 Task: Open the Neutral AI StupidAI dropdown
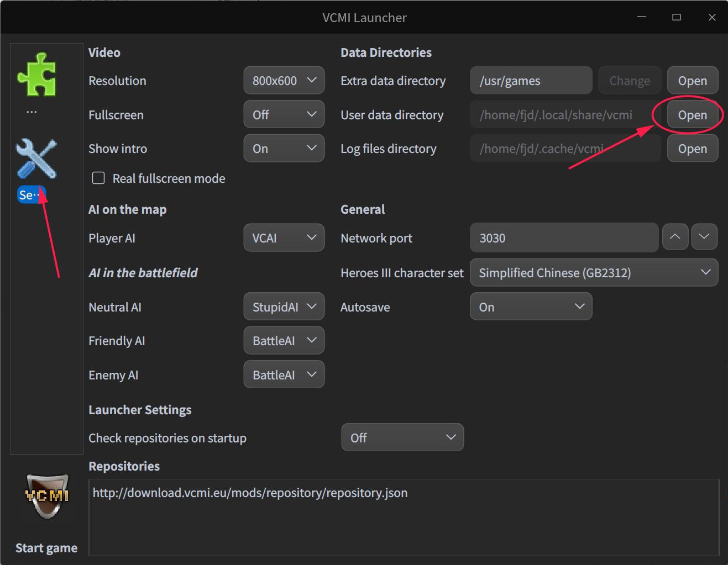[x=284, y=307]
